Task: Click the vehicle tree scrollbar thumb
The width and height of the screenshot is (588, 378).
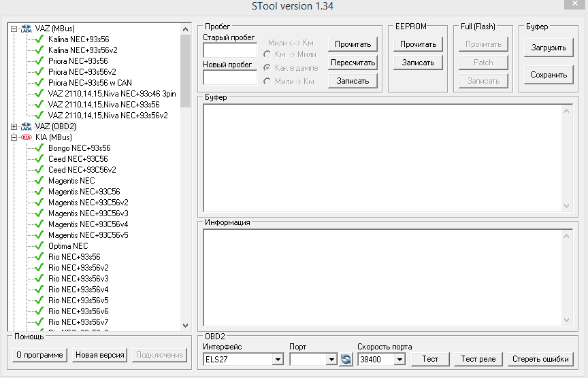Action: [x=185, y=71]
